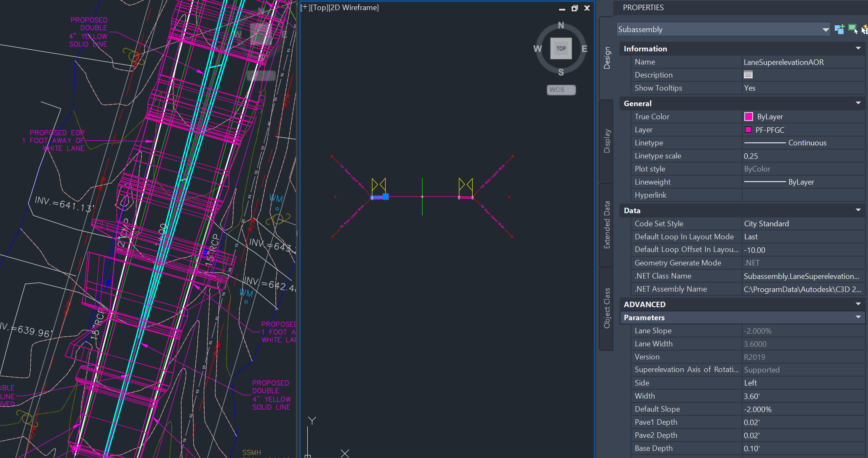868x458 pixels.
Task: Open the WCS coordinate system dropdown
Action: coord(561,90)
